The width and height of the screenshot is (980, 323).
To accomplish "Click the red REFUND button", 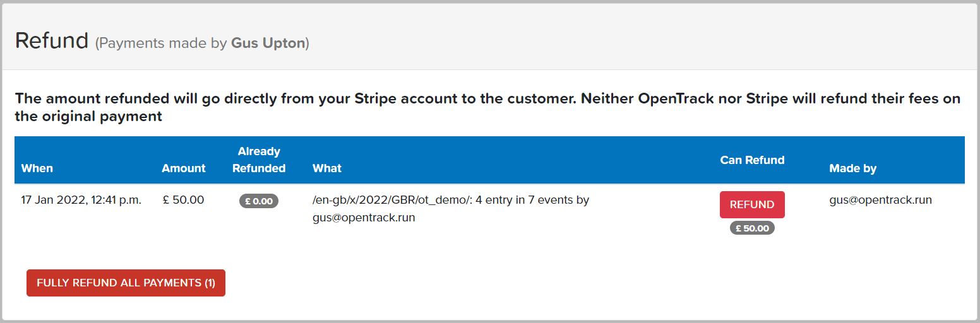I will 752,204.
